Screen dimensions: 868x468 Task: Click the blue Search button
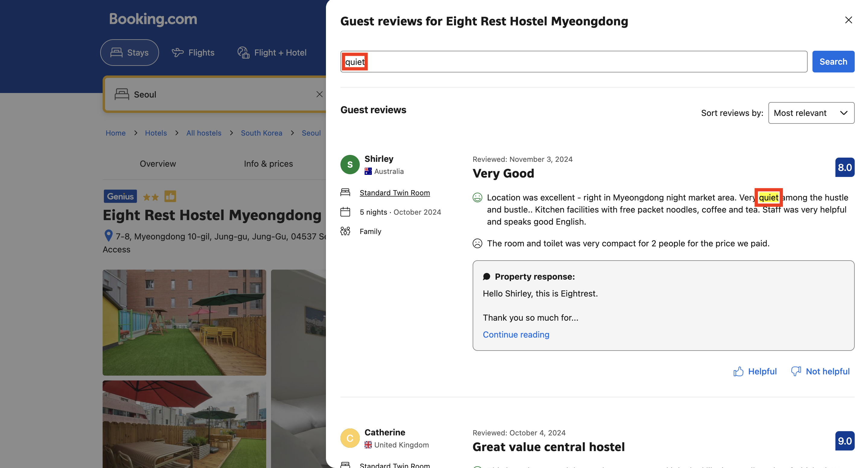833,62
